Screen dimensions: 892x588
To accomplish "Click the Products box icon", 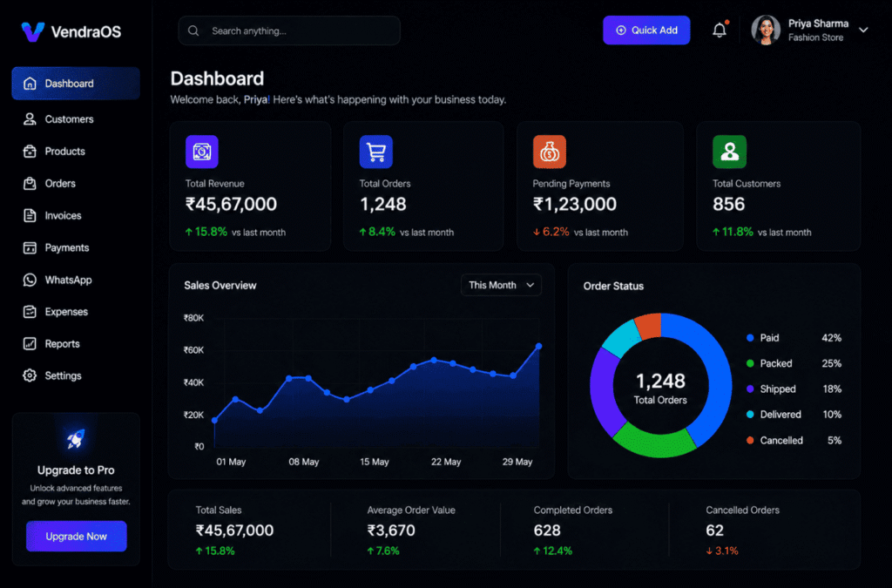I will [x=30, y=152].
